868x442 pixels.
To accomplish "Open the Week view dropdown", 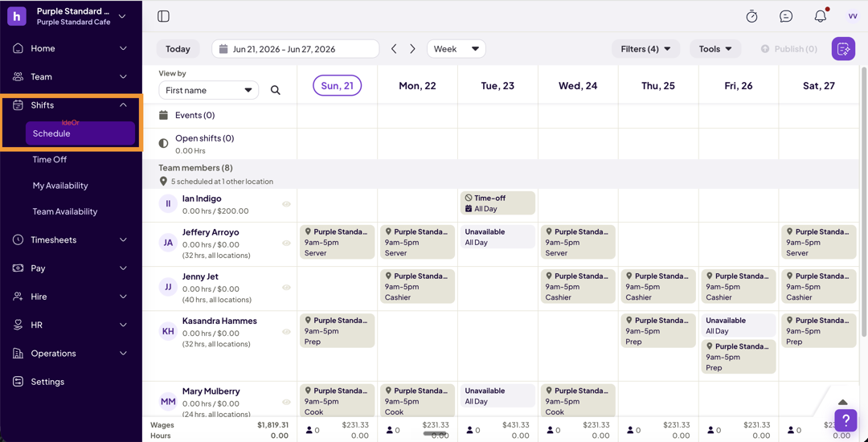I will pos(457,49).
